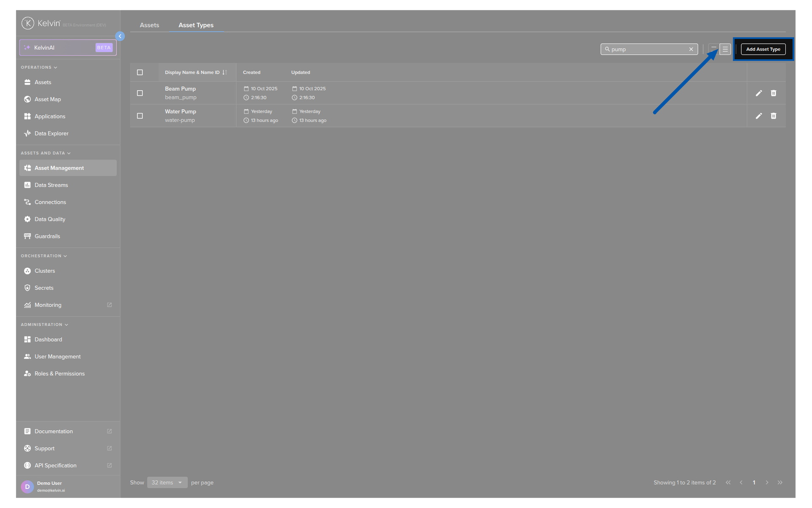Delete the Water Pump asset type

pos(773,116)
